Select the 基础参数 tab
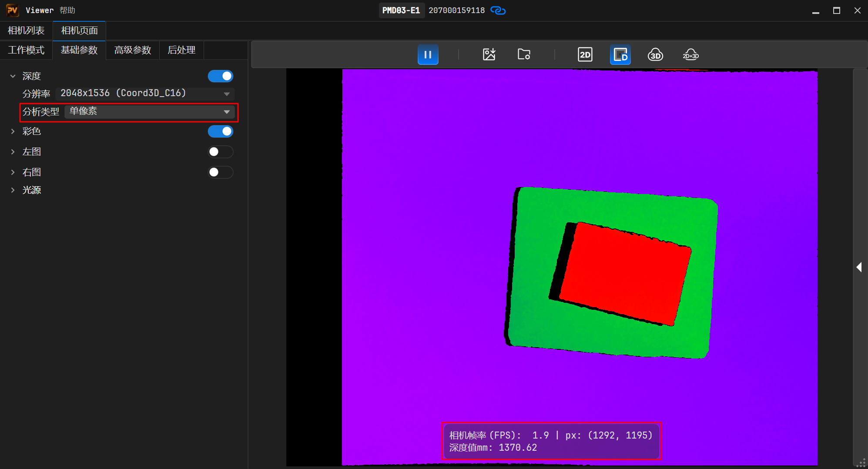Viewport: 868px width, 469px height. (x=79, y=50)
